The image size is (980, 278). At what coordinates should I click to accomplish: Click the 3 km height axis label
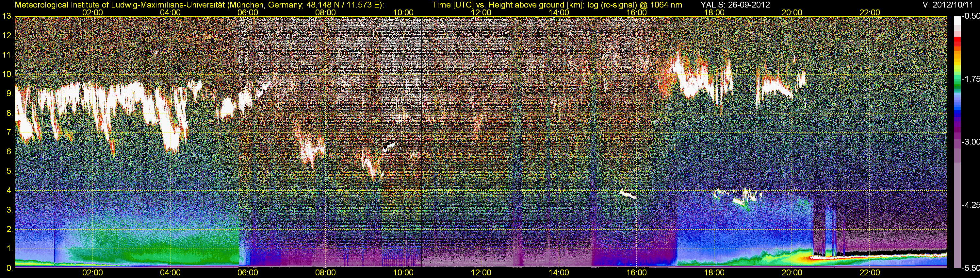coord(9,210)
